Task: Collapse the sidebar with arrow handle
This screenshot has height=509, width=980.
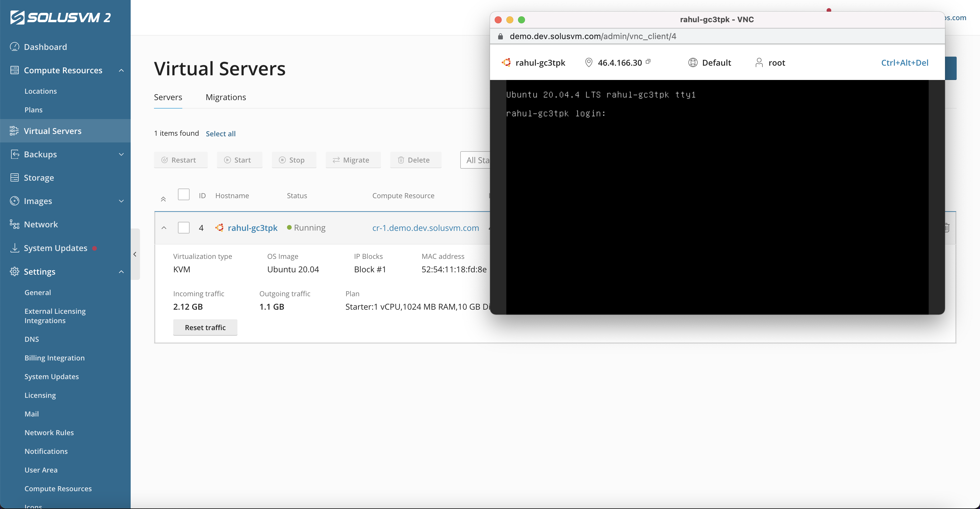Action: [x=135, y=254]
